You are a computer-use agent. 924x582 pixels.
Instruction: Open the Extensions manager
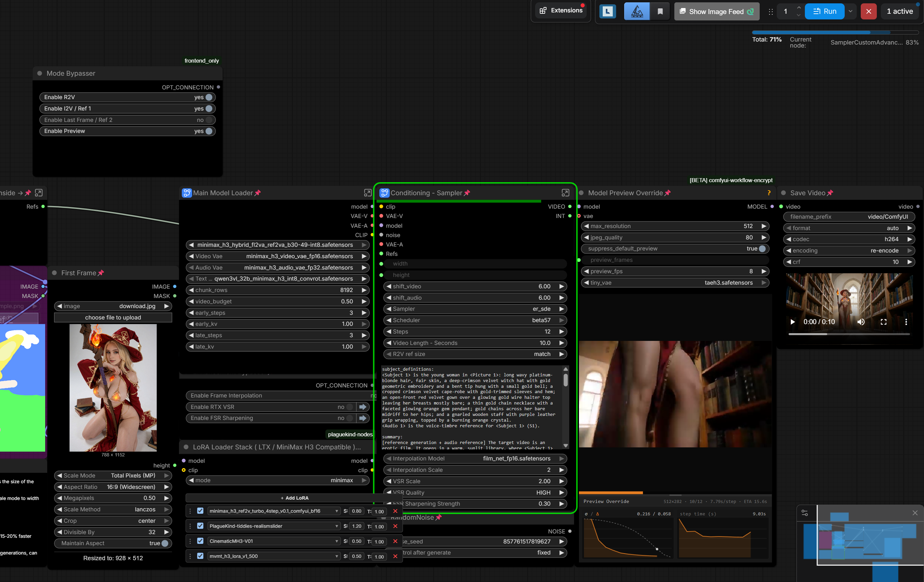coord(561,11)
